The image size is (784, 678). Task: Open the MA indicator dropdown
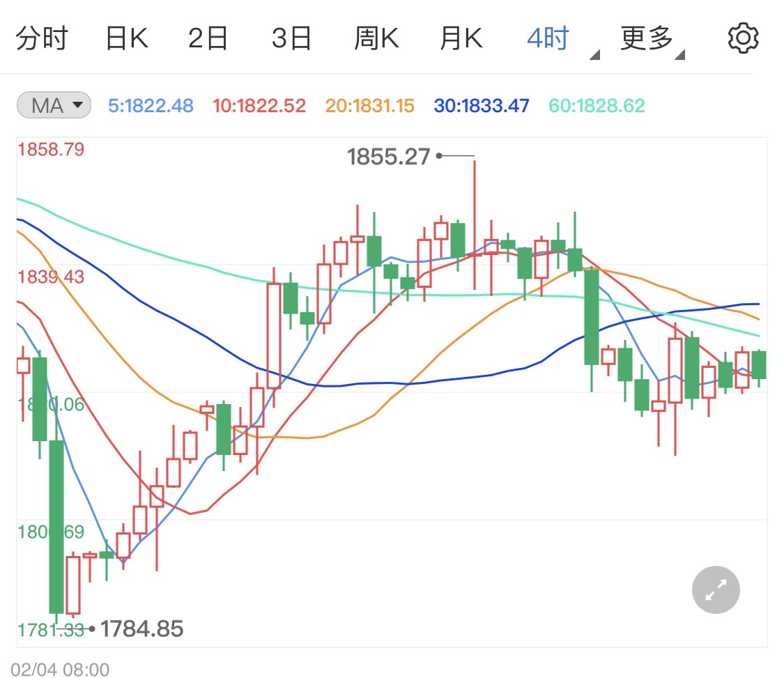[x=54, y=105]
